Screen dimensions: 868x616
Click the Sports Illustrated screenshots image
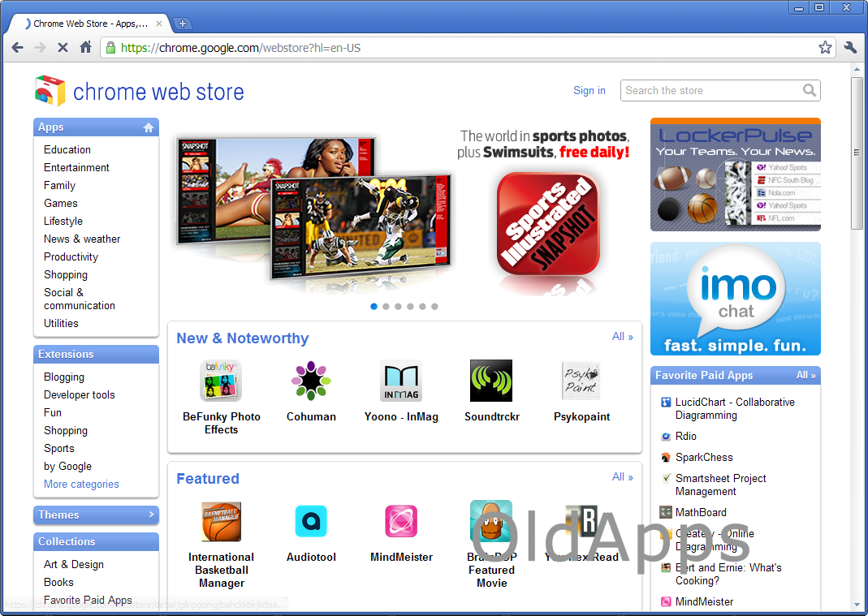click(x=314, y=208)
